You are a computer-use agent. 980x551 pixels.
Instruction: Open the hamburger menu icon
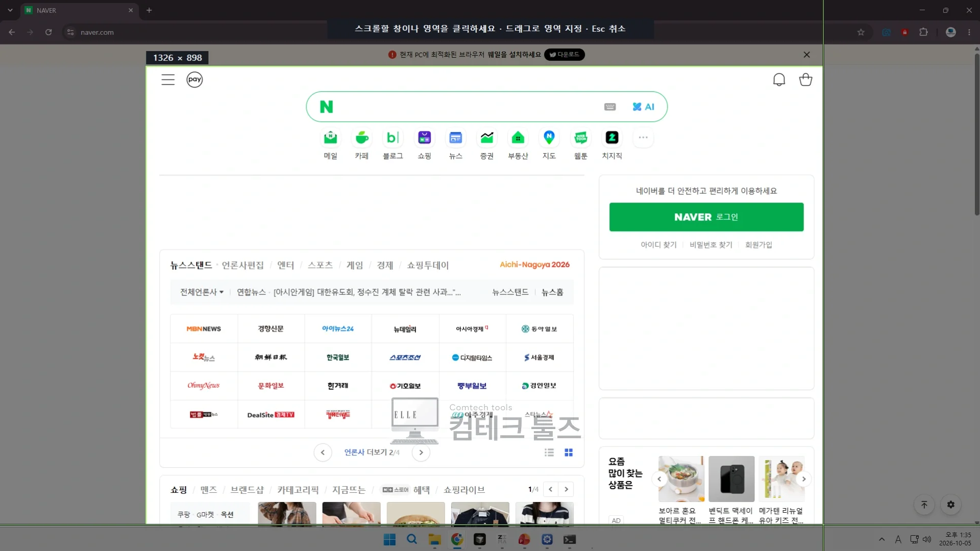[168, 80]
